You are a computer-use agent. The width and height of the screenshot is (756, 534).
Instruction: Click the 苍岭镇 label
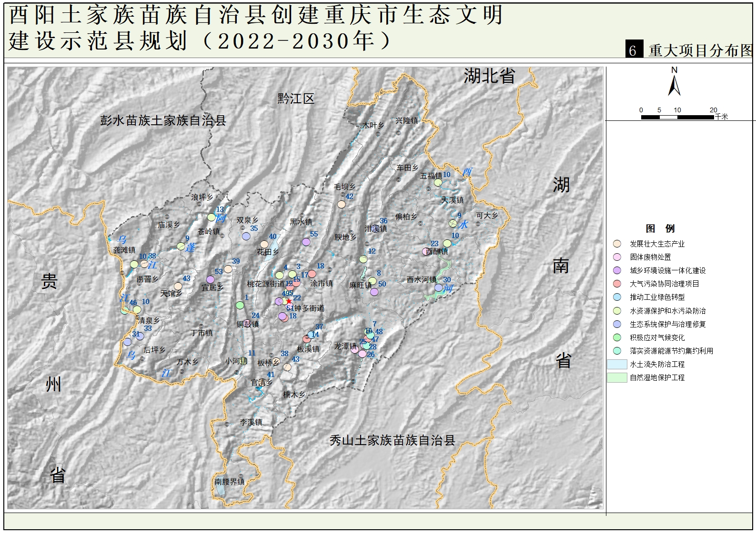click(209, 231)
